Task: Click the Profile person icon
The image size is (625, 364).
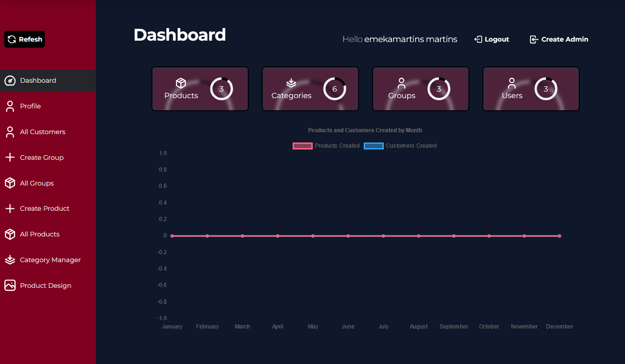Action: click(10, 107)
